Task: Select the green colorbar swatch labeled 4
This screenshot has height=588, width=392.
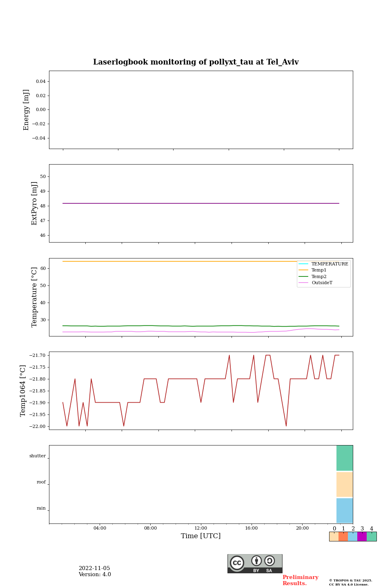Action: pos(372,537)
